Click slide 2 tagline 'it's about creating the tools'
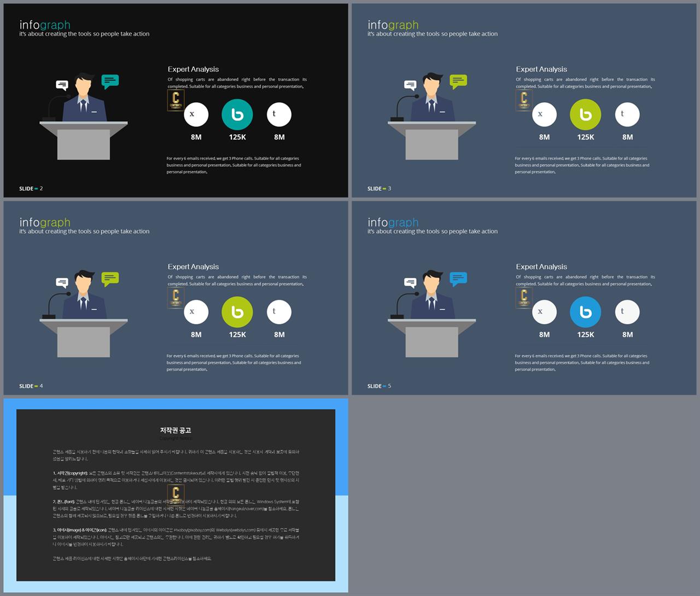Image resolution: width=700 pixels, height=596 pixels. pos(84,34)
